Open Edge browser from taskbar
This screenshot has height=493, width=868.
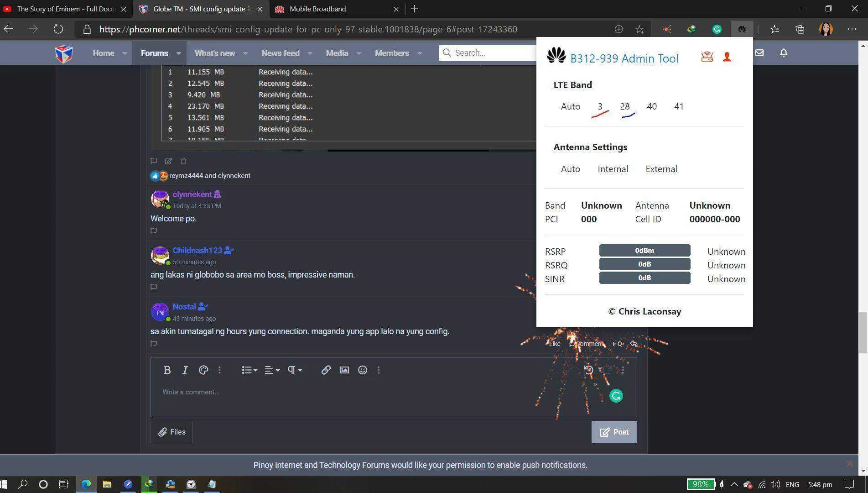[x=86, y=484]
